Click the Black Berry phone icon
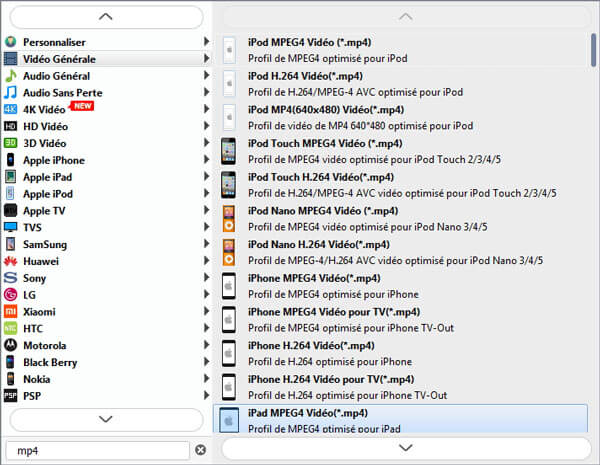600x465 pixels. [x=10, y=362]
